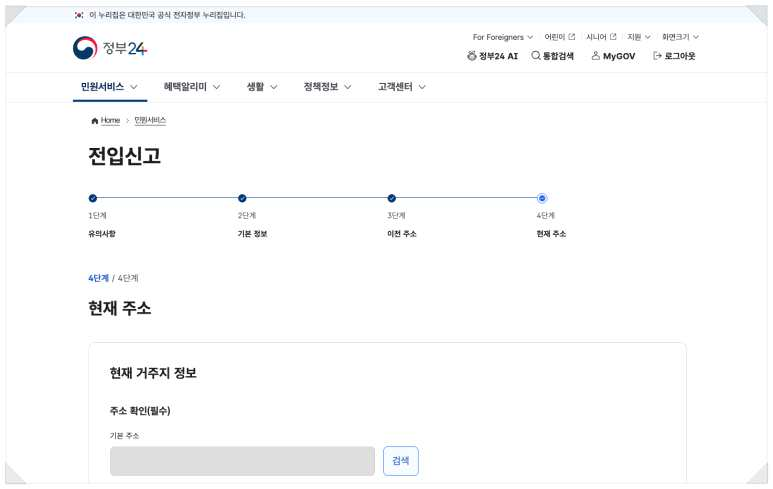The width and height of the screenshot is (773, 489).
Task: Click the 검색 address search button
Action: point(401,461)
